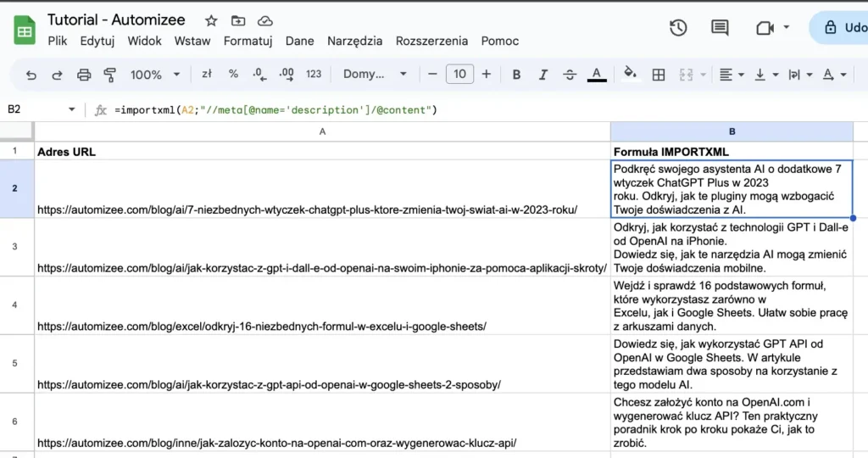Open the 123 more formats menu

[x=314, y=74]
